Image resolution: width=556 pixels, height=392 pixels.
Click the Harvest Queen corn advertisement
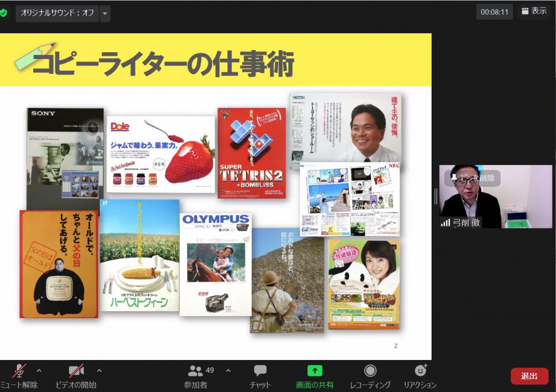tap(140, 255)
